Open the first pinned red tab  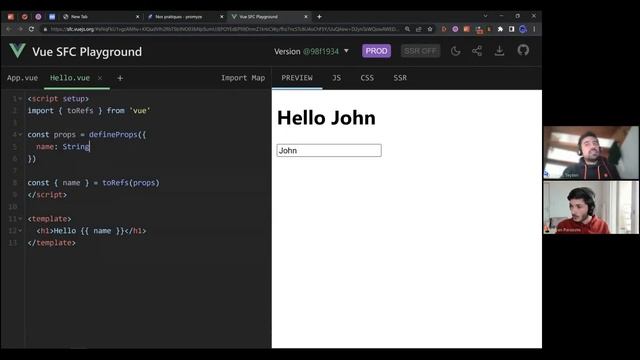point(11,17)
